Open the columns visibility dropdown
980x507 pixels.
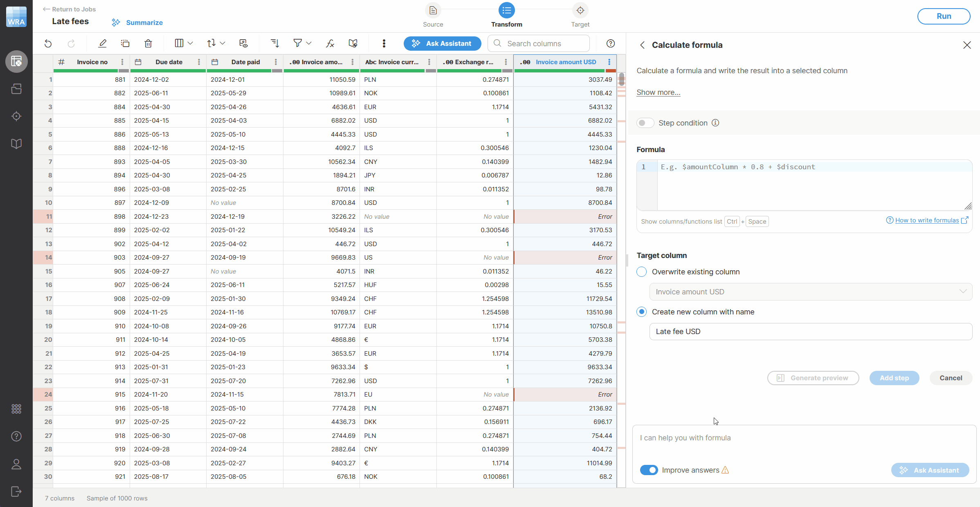point(183,43)
